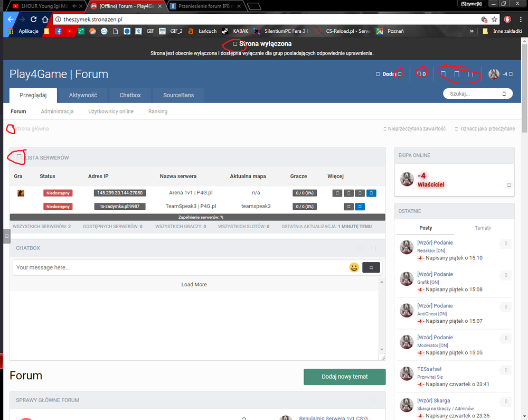Open the Facebook bookmark icon

click(x=58, y=31)
